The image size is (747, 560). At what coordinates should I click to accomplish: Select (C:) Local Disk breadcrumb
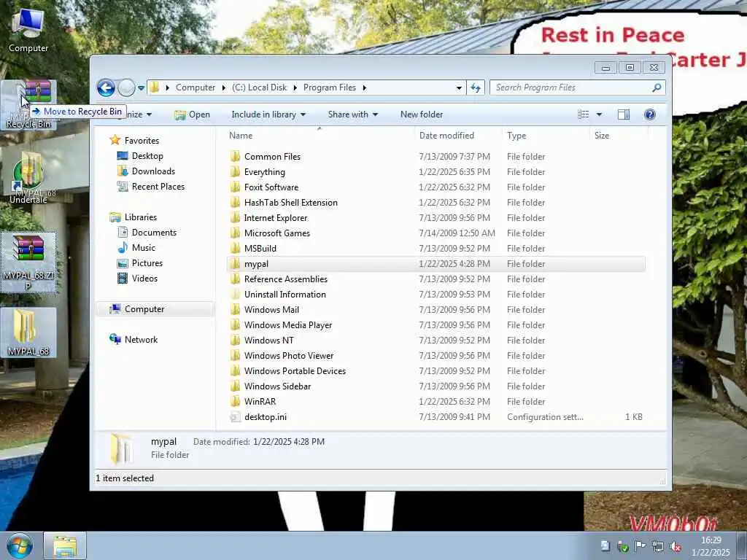(x=259, y=87)
